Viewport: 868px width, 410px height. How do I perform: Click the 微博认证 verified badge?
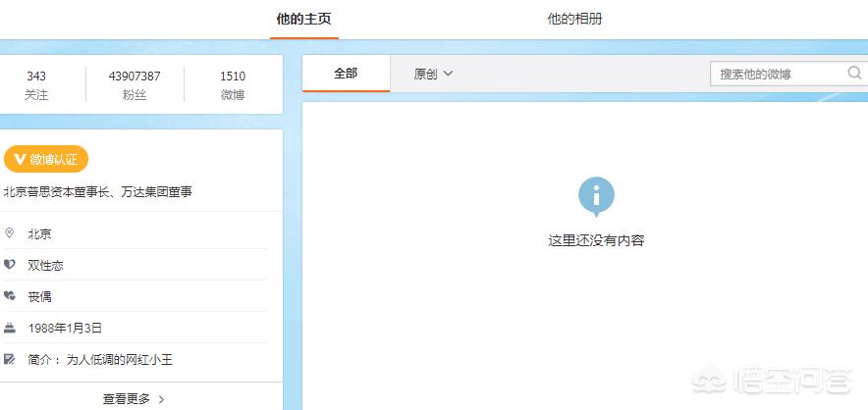pos(46,159)
